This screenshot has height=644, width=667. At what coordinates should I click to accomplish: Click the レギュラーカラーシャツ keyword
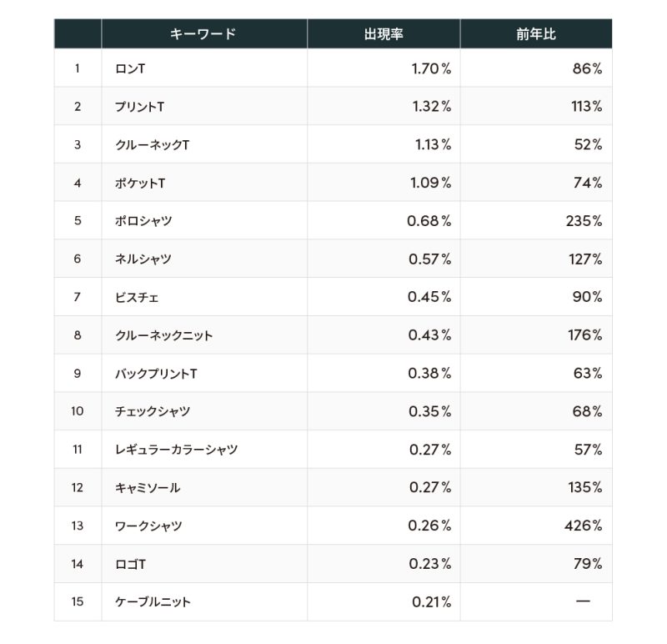pos(176,450)
